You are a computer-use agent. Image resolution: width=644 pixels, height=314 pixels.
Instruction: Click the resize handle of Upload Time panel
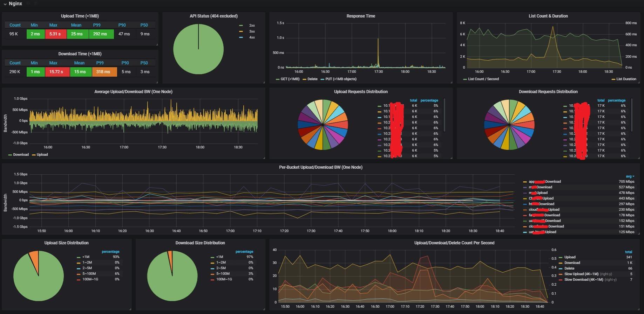[x=157, y=44]
